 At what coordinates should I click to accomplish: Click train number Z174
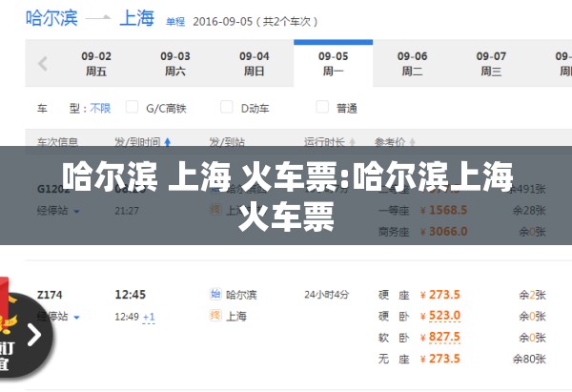pos(50,295)
